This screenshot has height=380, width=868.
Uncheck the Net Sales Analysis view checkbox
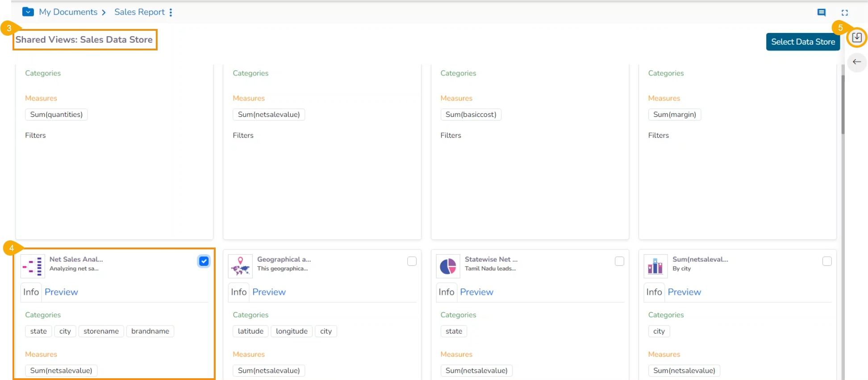(204, 261)
